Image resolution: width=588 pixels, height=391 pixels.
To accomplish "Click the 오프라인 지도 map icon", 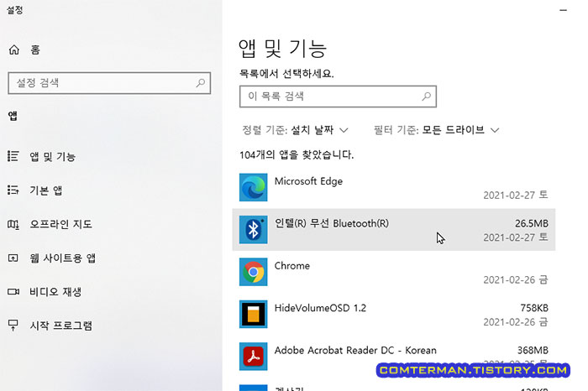I will click(13, 224).
